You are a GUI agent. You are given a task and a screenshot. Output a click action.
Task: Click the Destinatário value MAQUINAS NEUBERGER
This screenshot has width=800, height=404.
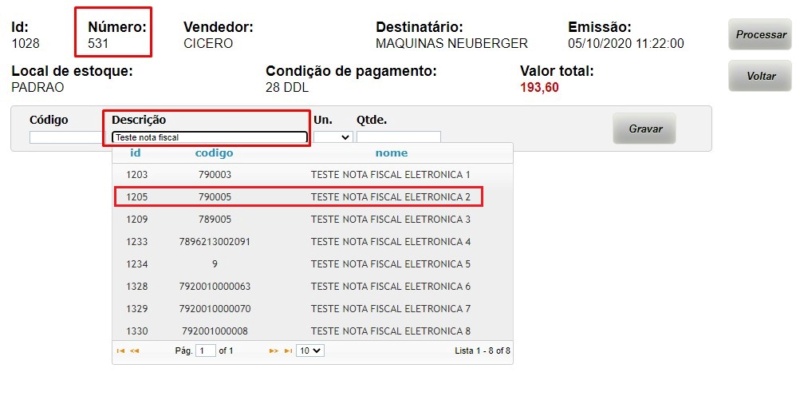coord(452,43)
